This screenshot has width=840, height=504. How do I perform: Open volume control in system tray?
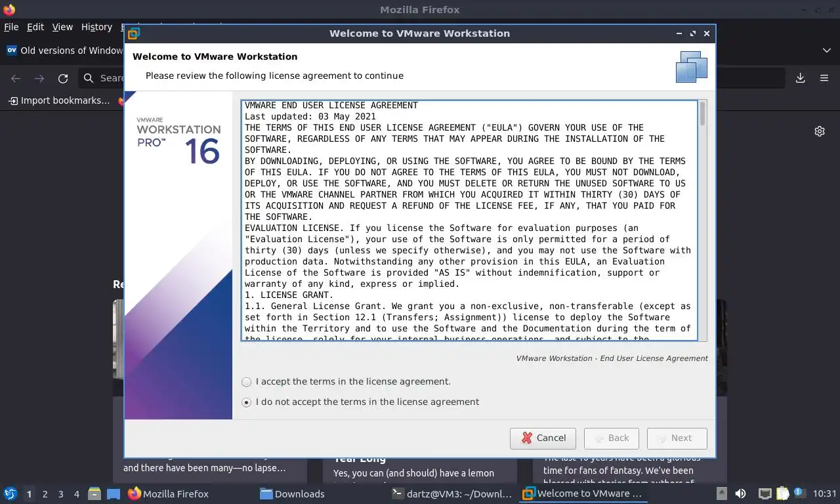(740, 494)
